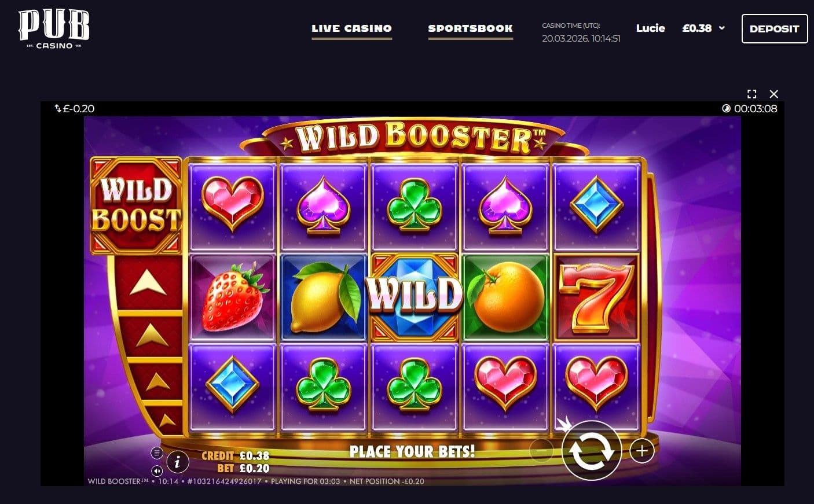Mute the game sound speaker icon
Viewport: 814px width, 504px height.
[x=157, y=471]
